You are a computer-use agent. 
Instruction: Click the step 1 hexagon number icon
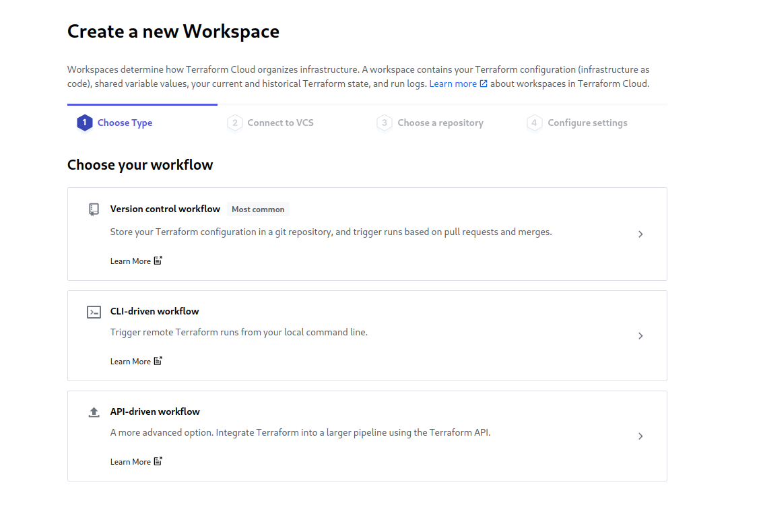pos(84,123)
